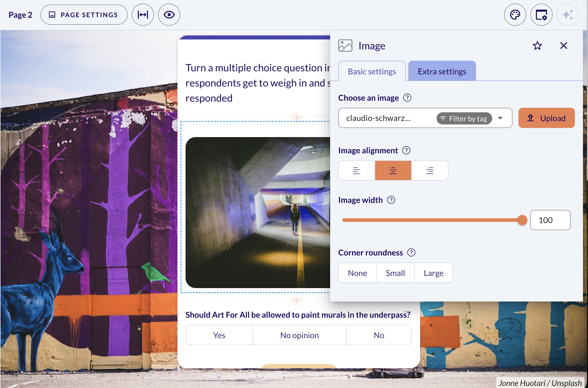Set corner roundness to Small
588x388 pixels.
coord(395,273)
